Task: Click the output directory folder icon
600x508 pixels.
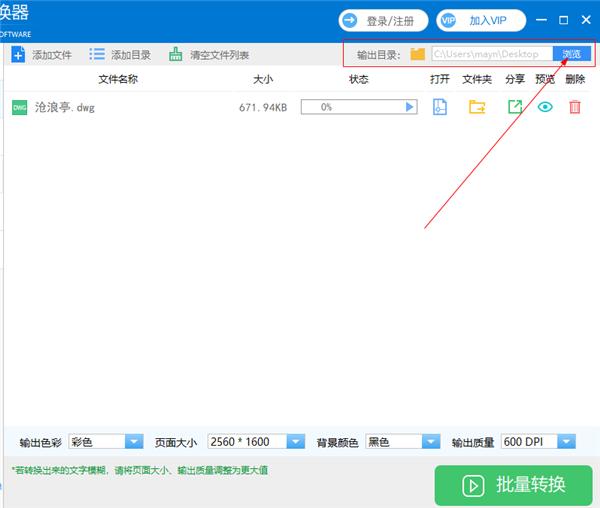Action: click(417, 54)
